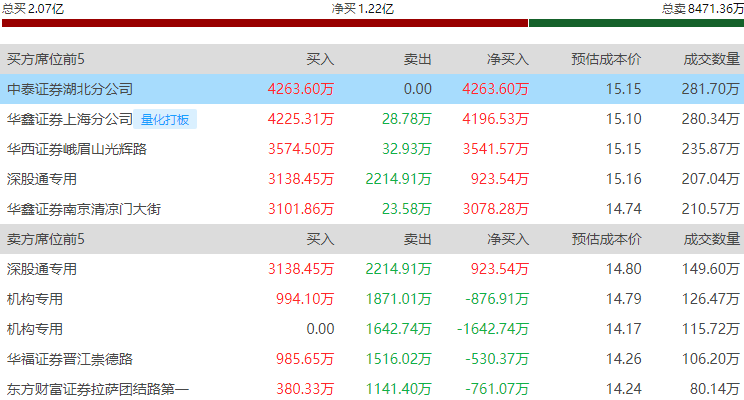Click the 4225.31万 buy-in value
The image size is (744, 400).
click(x=301, y=119)
